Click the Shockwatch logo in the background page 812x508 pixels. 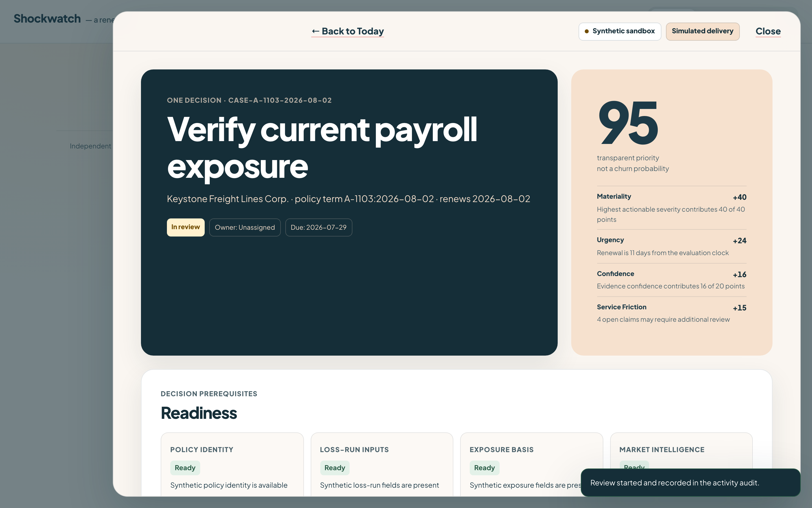tap(47, 19)
